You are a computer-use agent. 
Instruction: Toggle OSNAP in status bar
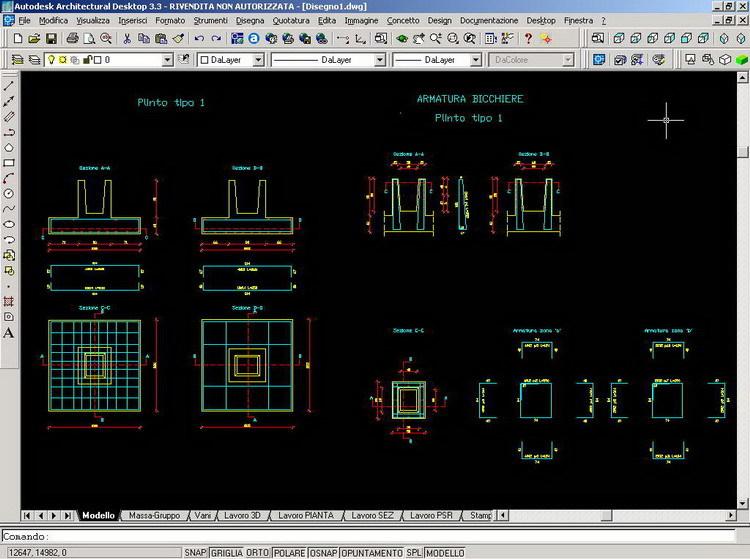pyautogui.click(x=322, y=552)
